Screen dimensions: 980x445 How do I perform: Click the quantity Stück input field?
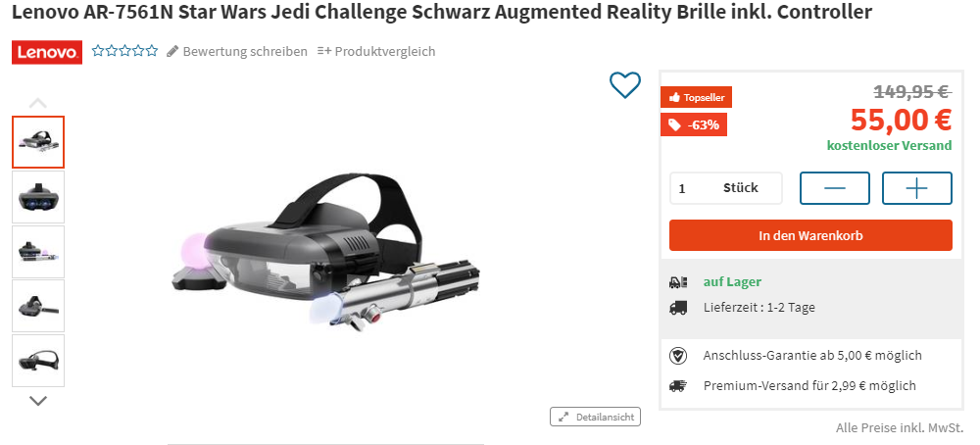click(x=725, y=188)
